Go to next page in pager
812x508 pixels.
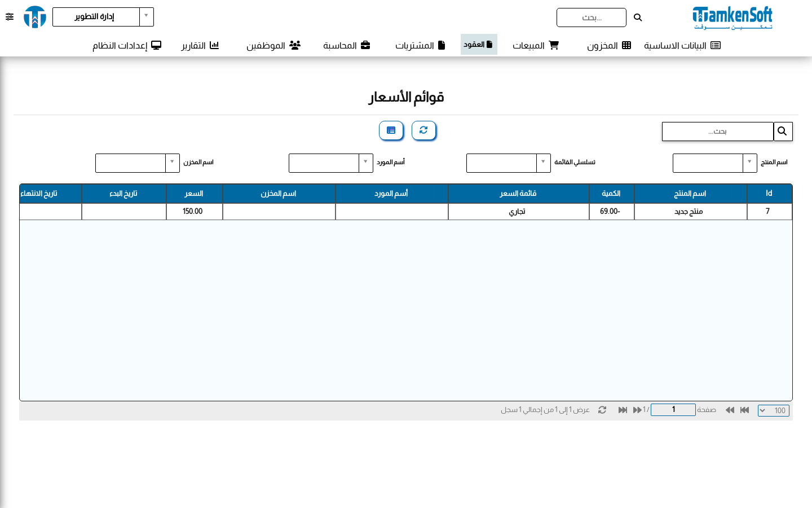[638, 410]
